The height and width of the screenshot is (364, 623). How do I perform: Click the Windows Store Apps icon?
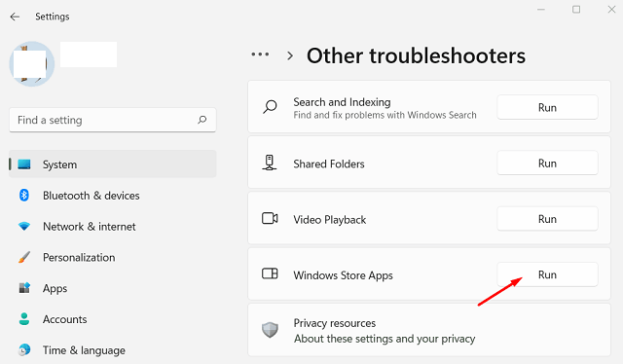click(270, 273)
